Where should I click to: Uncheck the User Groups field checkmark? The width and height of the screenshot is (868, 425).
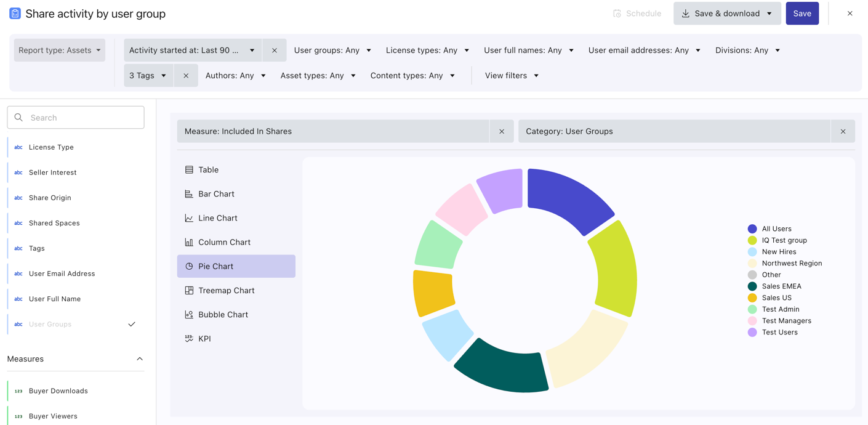click(132, 324)
